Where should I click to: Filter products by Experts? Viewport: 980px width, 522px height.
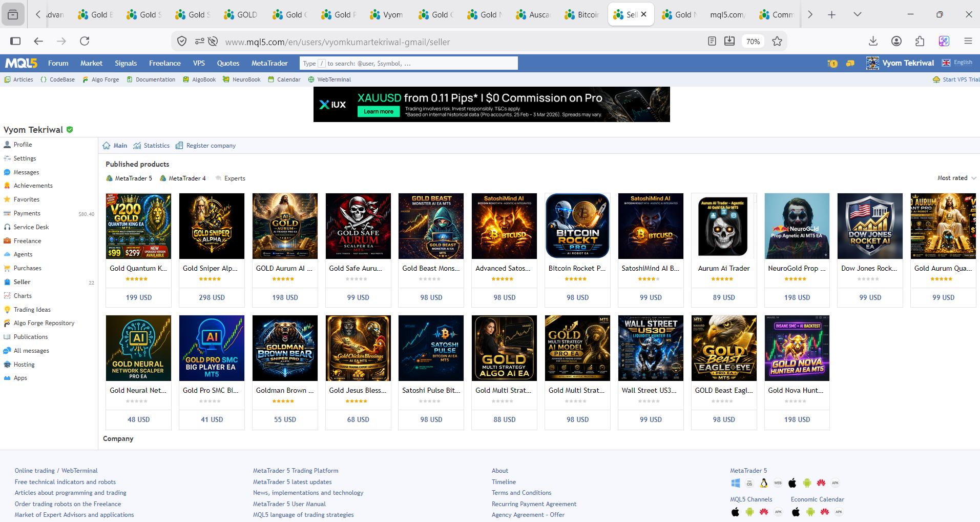(230, 178)
